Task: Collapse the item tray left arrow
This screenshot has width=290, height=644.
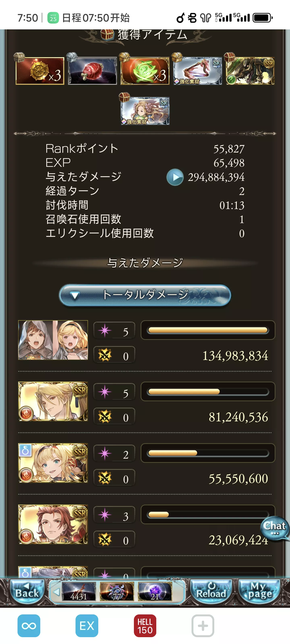Action: coord(57,592)
